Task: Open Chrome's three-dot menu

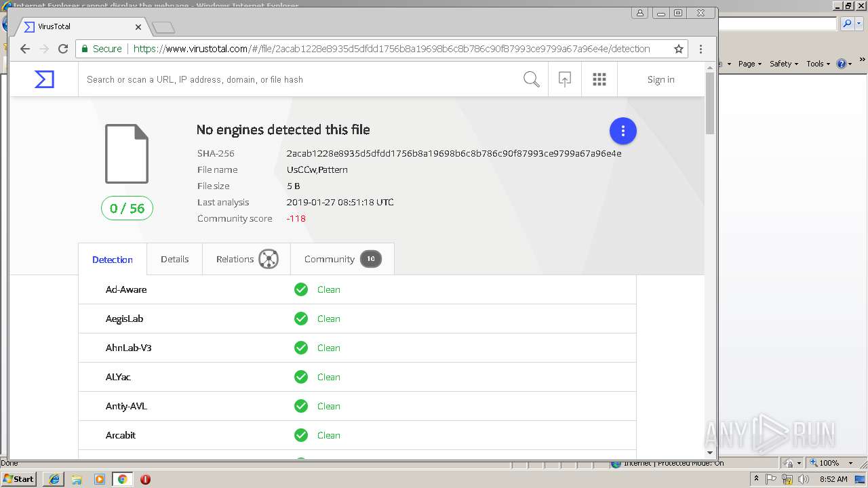Action: pyautogui.click(x=701, y=49)
